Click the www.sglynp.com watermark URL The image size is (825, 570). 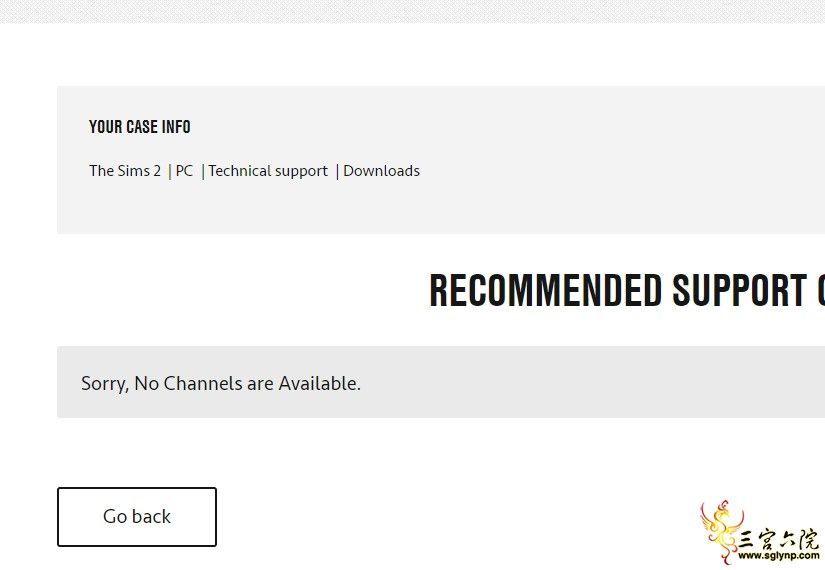point(779,555)
